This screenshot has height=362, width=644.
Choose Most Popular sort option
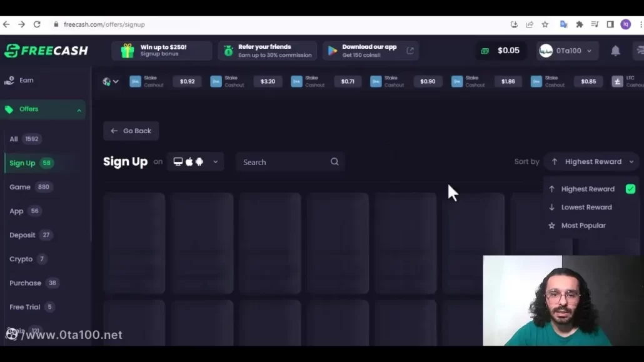click(x=583, y=225)
